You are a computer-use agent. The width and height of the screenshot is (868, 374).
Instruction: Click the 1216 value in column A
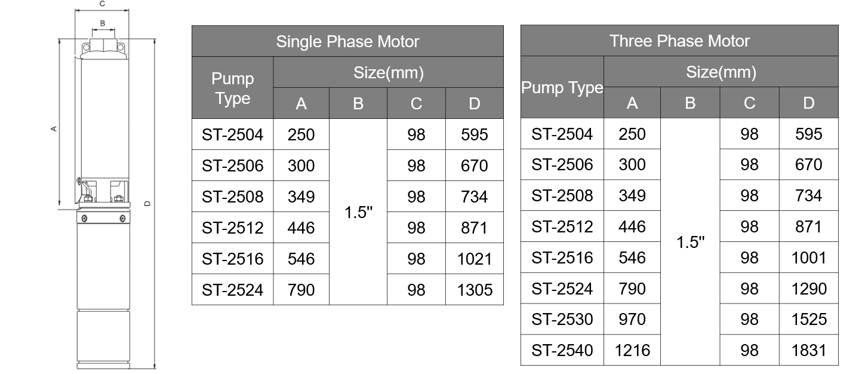(632, 350)
